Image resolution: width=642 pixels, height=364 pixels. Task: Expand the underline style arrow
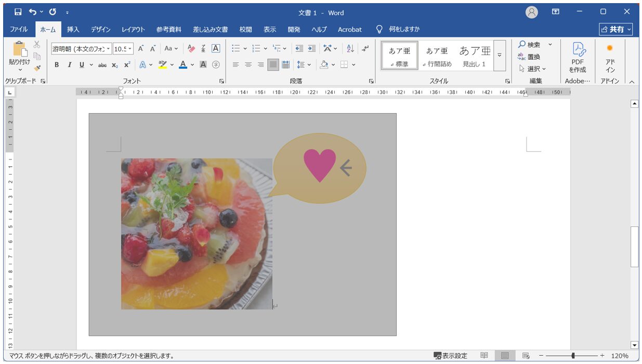tap(91, 65)
